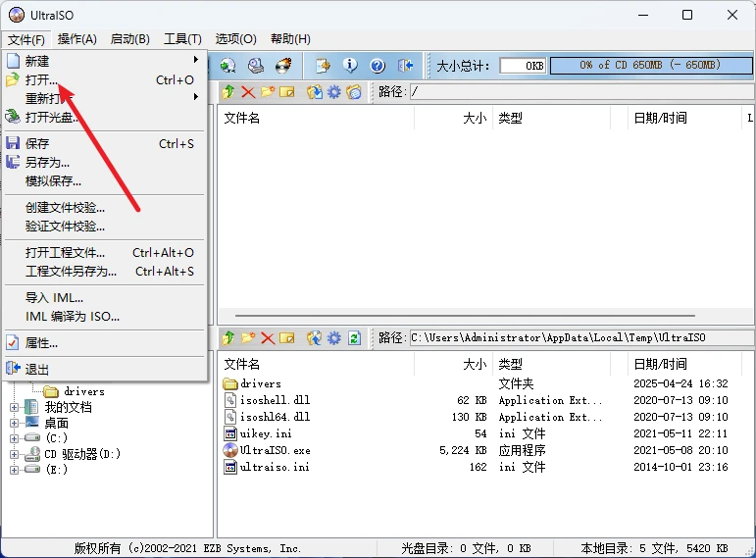Click the gear icon in the local pane toolbar
The image size is (756, 558).
click(333, 338)
